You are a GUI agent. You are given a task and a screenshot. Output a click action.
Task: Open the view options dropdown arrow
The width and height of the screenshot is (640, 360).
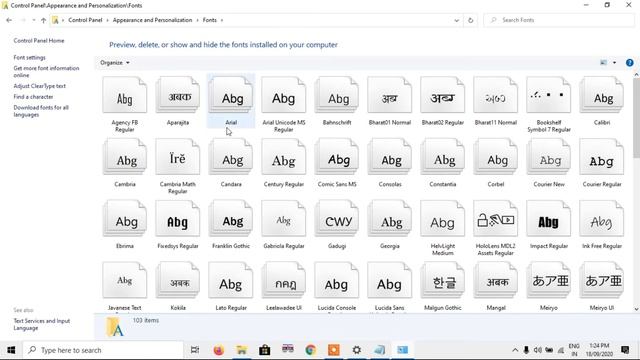tap(614, 62)
